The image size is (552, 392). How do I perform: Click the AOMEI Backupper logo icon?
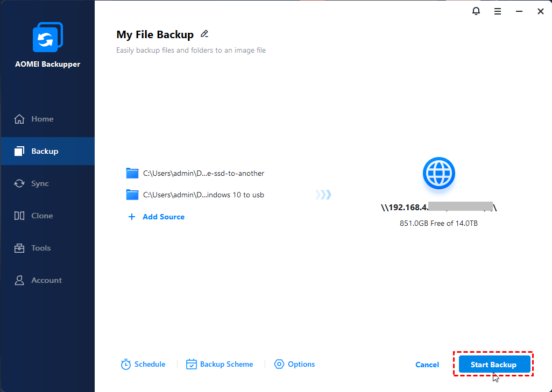(x=48, y=37)
